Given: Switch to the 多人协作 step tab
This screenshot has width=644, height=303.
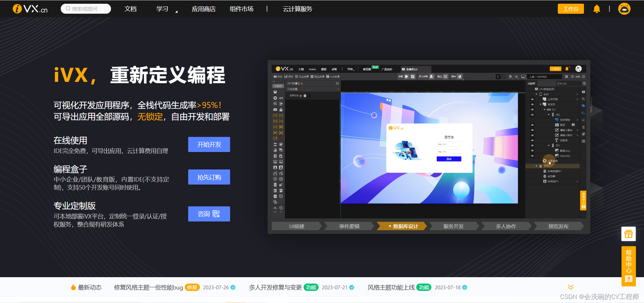Looking at the screenshot, I should pos(506,226).
